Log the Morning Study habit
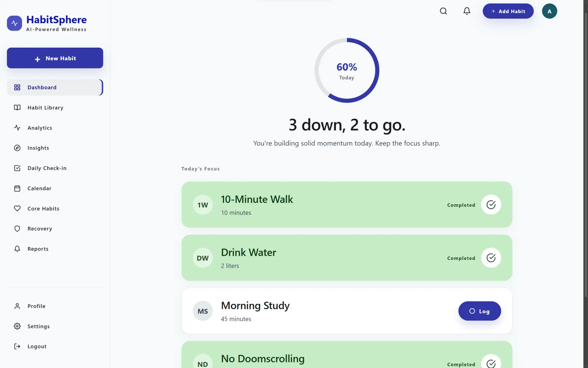 480,311
